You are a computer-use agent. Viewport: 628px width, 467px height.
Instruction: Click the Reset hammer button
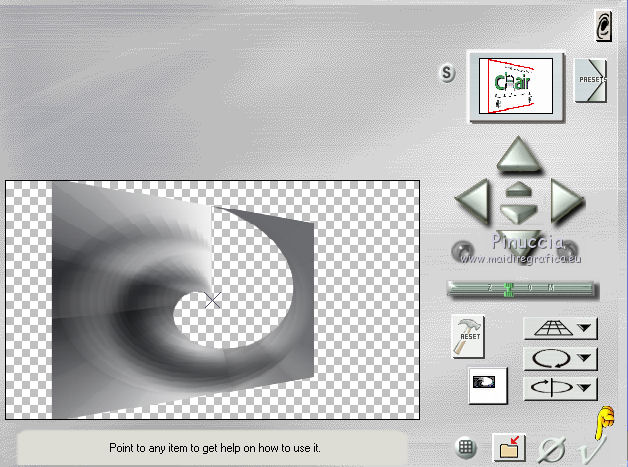point(468,336)
